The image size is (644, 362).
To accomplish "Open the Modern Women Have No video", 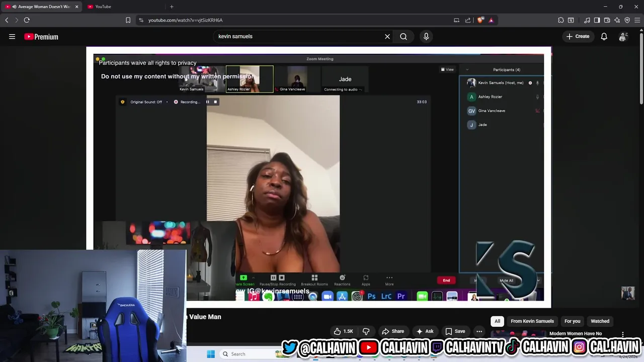I will click(x=575, y=333).
